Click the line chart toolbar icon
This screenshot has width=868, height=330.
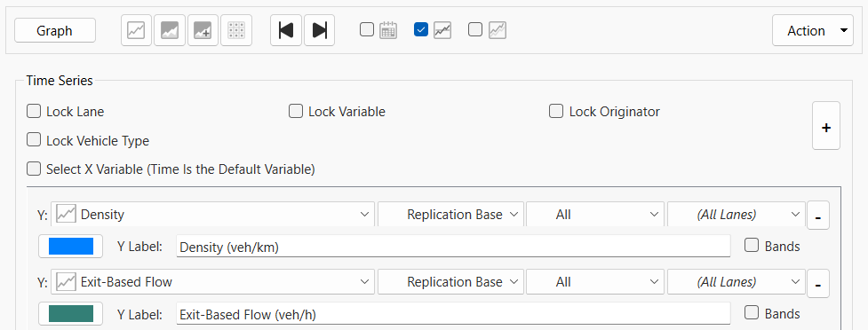tap(136, 30)
